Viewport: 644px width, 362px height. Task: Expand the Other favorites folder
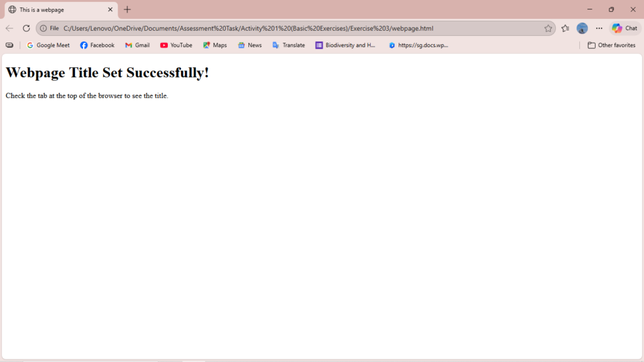pyautogui.click(x=611, y=45)
